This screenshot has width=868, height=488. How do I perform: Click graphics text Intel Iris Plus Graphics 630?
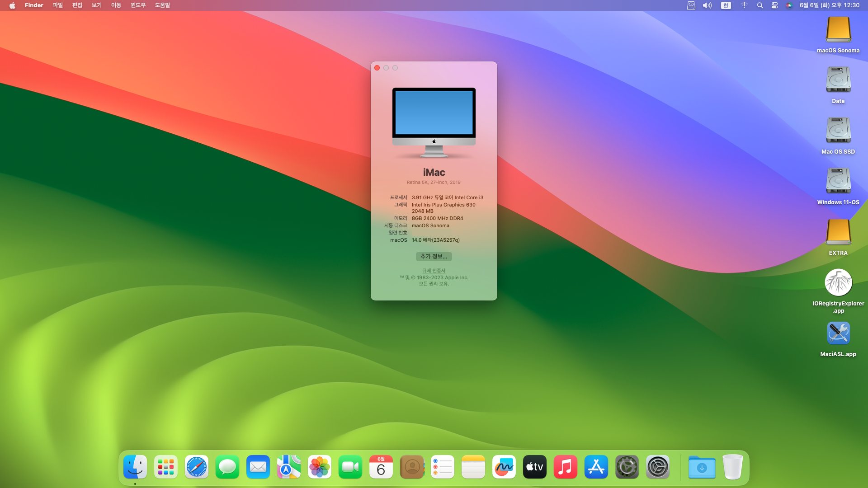pyautogui.click(x=443, y=205)
